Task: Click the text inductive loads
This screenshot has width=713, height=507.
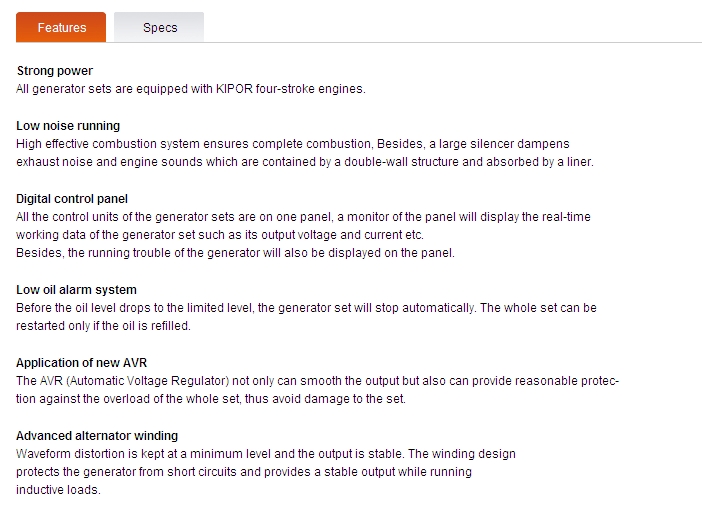Action: pyautogui.click(x=58, y=490)
